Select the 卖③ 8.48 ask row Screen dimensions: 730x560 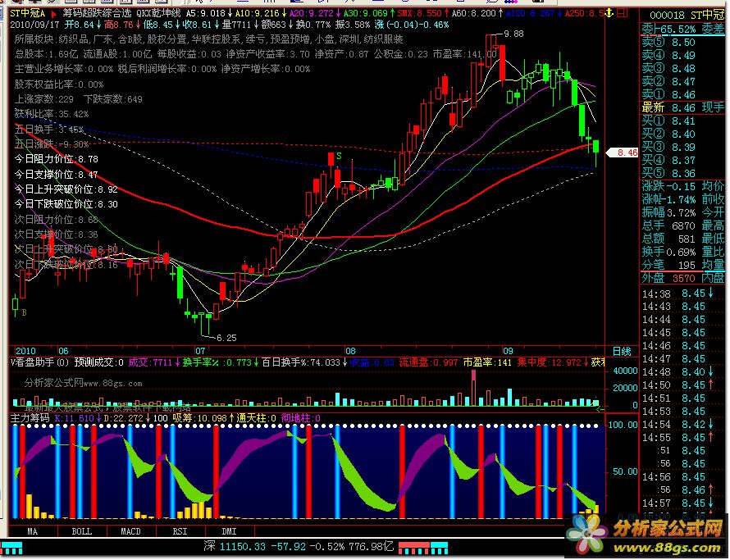[683, 68]
